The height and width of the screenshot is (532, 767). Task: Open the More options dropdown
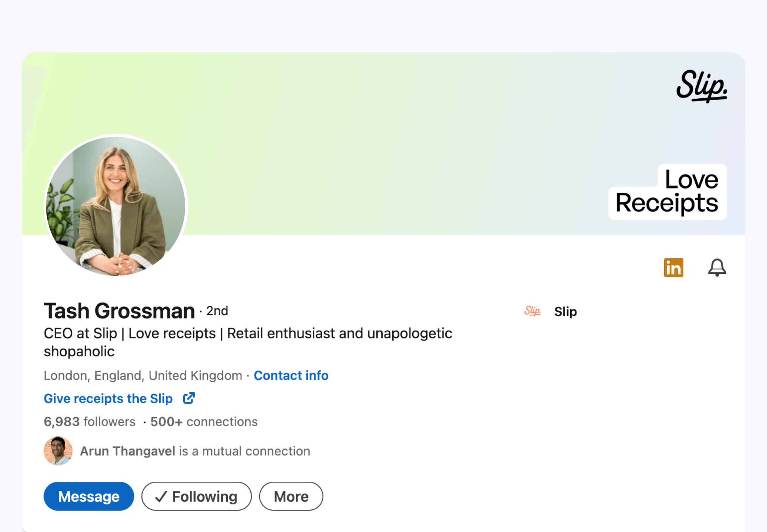pyautogui.click(x=291, y=496)
